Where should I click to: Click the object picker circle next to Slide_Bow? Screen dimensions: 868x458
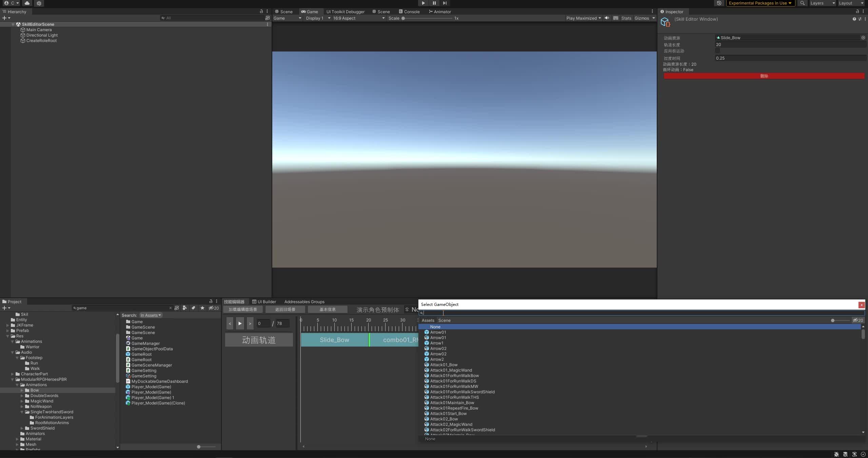point(863,38)
